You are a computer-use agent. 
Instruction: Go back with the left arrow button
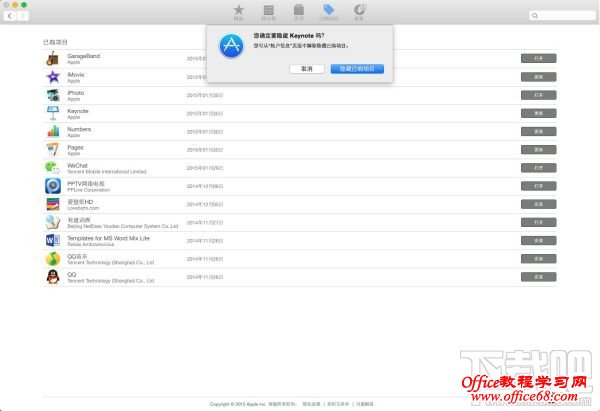pyautogui.click(x=10, y=16)
